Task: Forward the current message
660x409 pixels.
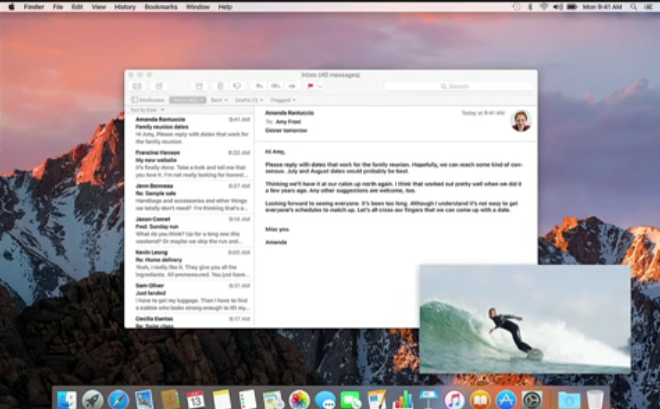Action: pos(292,87)
